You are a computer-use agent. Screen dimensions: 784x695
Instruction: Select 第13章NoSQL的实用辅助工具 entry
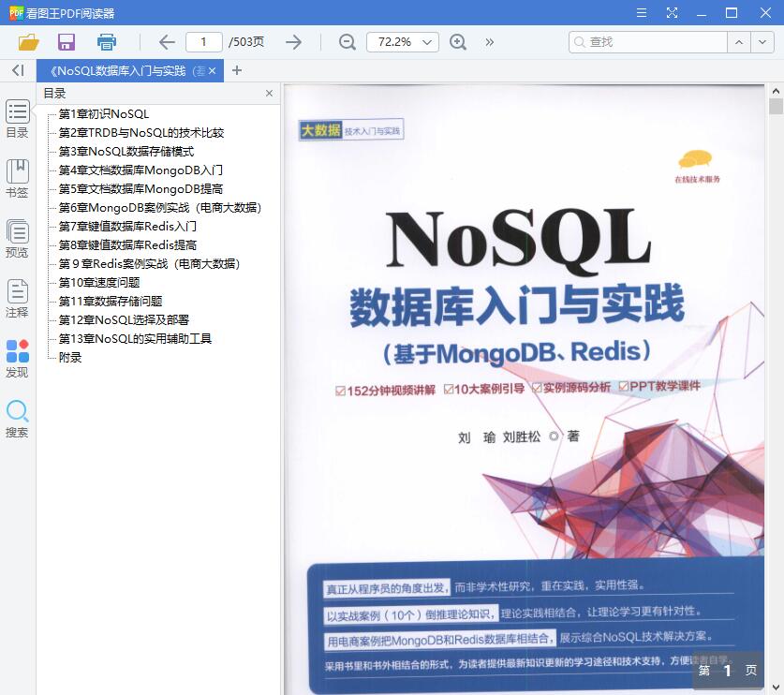click(136, 338)
